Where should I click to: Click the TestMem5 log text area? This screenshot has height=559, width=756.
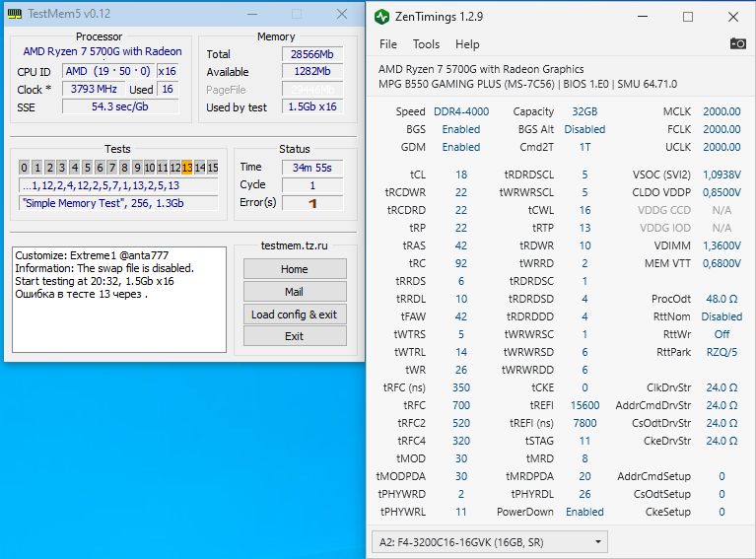pos(119,300)
